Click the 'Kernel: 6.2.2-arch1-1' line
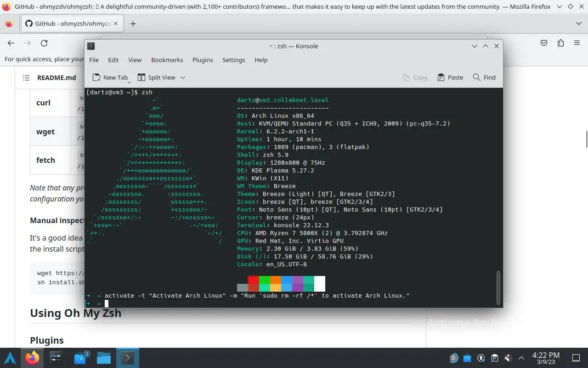This screenshot has height=368, width=588. pyautogui.click(x=276, y=132)
